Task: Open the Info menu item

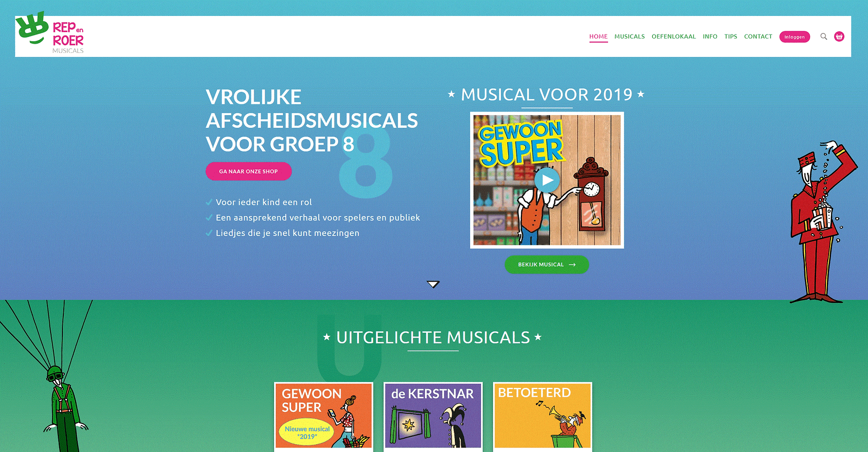Action: (x=710, y=37)
